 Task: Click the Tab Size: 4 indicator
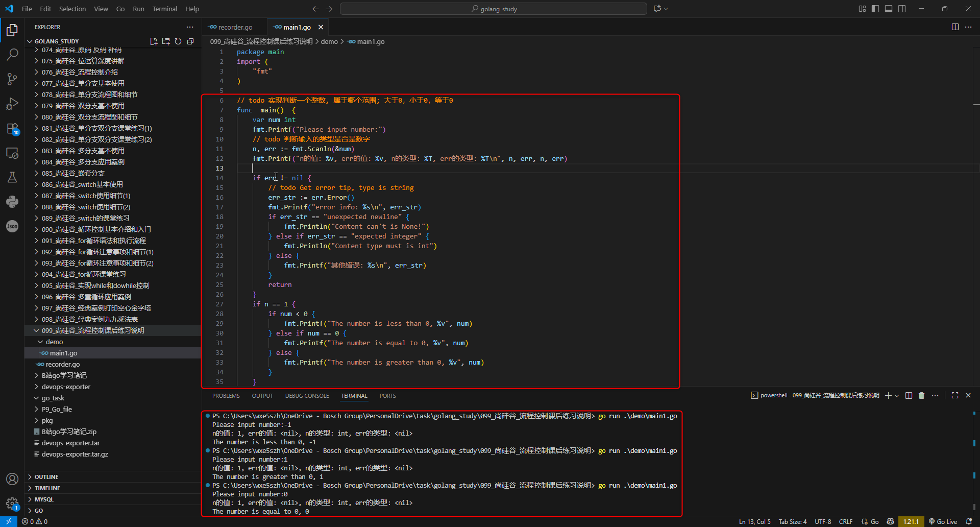[x=793, y=521]
